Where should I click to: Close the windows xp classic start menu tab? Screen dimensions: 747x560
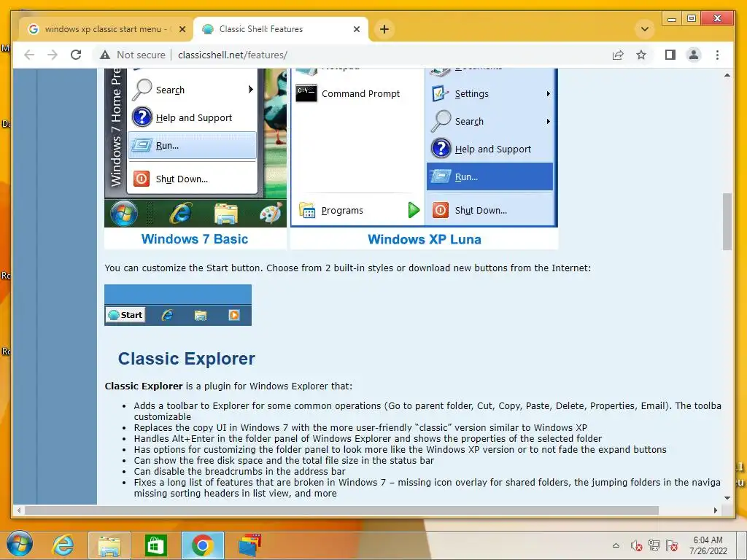182,29
